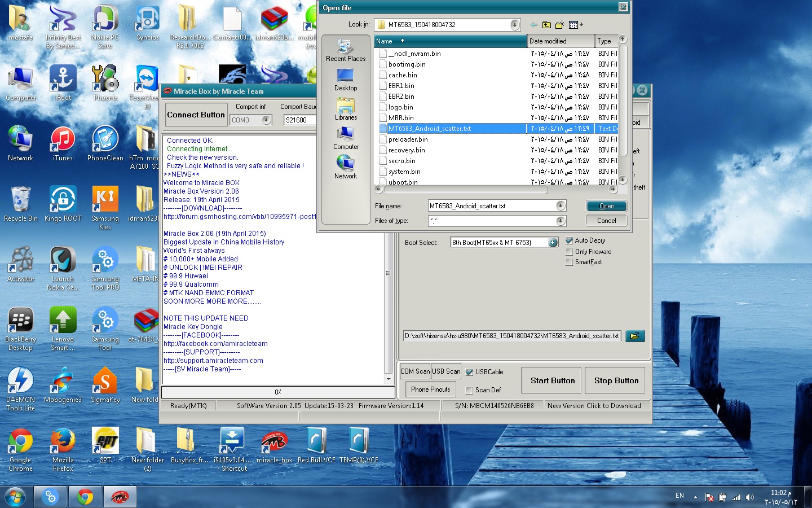The width and height of the screenshot is (812, 508).
Task: Go to Desktop in the dialog sidebar
Action: pos(346,80)
